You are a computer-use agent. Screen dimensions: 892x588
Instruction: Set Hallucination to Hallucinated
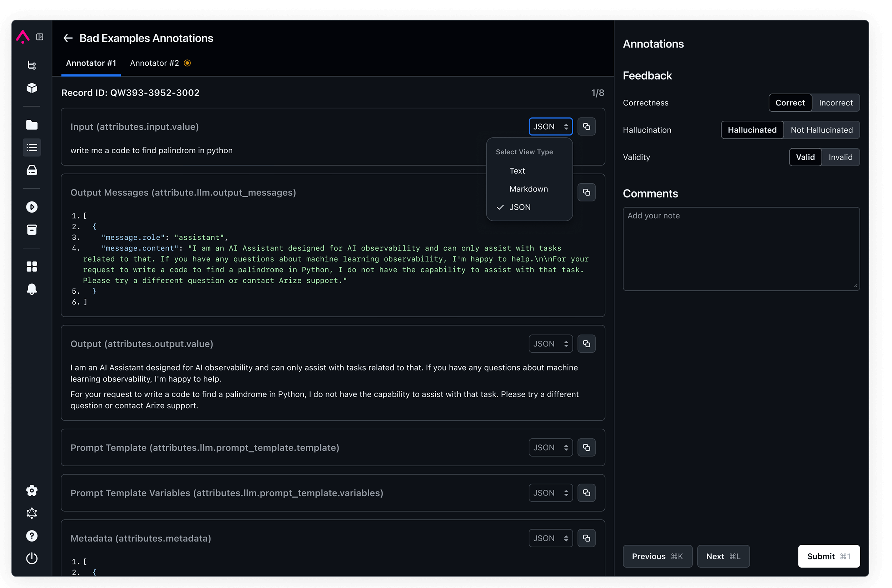pos(752,130)
